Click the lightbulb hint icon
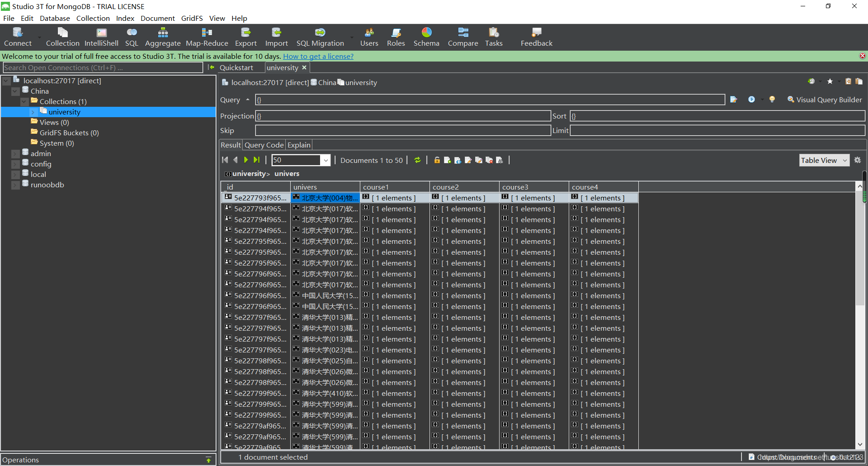This screenshot has width=868, height=466. (x=772, y=100)
